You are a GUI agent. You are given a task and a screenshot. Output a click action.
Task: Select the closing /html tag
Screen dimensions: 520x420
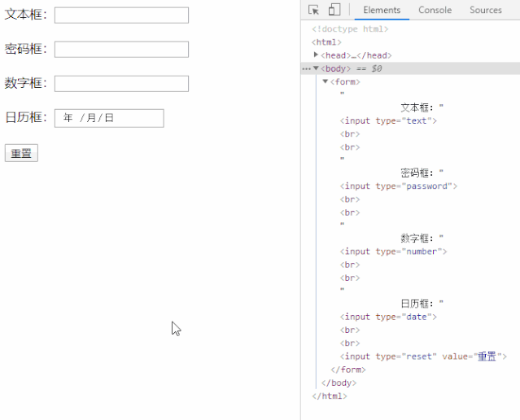pyautogui.click(x=330, y=396)
